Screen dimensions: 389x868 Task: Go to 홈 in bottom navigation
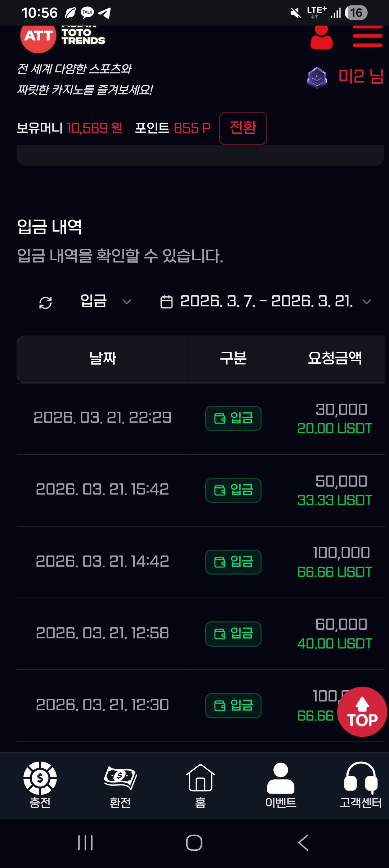coord(200,785)
